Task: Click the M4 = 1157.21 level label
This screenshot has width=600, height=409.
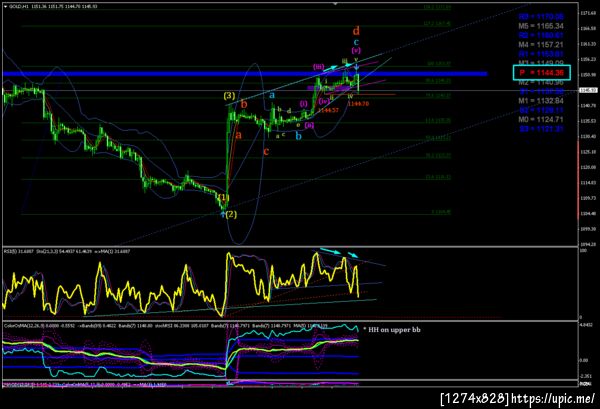Action: [541, 45]
